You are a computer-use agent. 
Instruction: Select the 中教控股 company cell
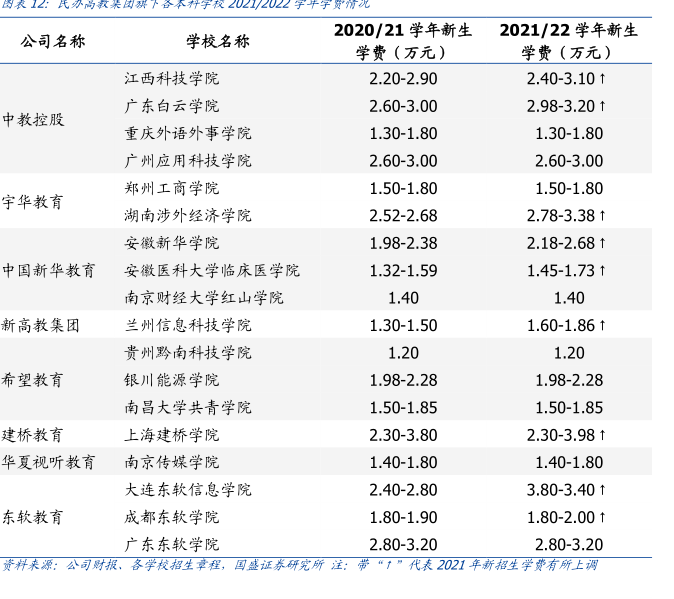[x=33, y=120]
